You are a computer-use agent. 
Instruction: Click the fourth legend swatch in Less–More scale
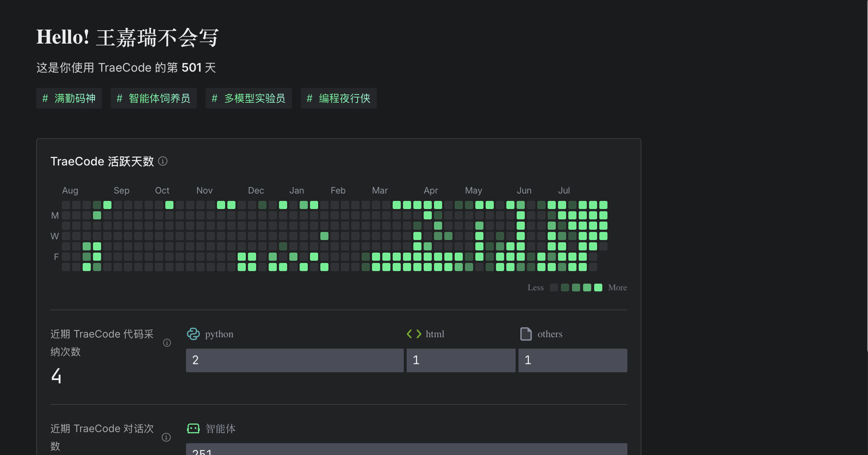point(587,288)
